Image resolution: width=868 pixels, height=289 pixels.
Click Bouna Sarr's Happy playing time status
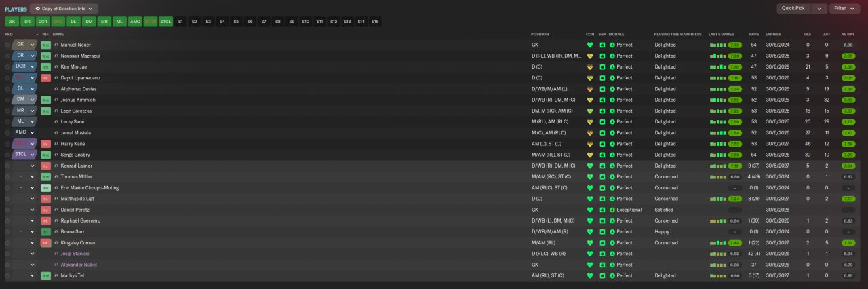point(660,231)
